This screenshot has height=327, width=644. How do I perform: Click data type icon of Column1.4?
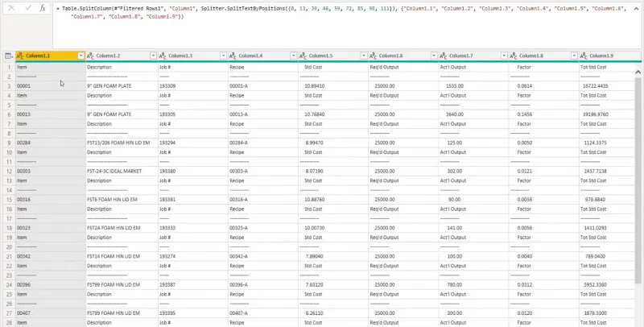(233, 56)
